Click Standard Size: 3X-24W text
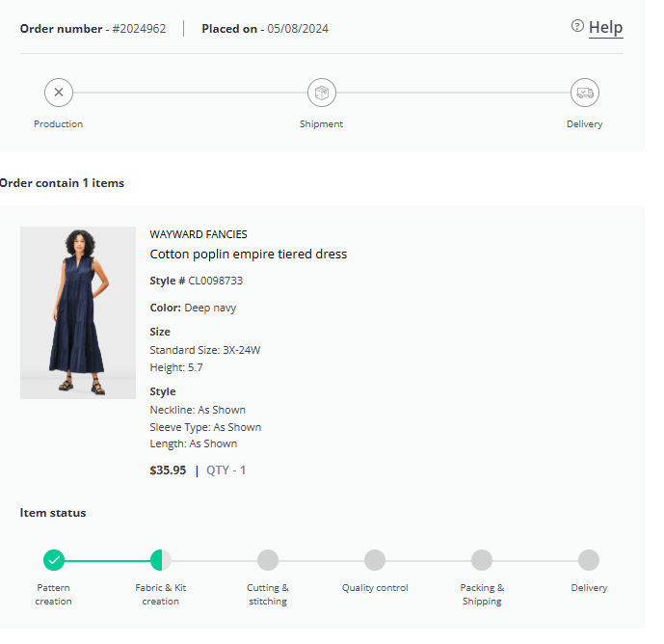 pyautogui.click(x=205, y=350)
